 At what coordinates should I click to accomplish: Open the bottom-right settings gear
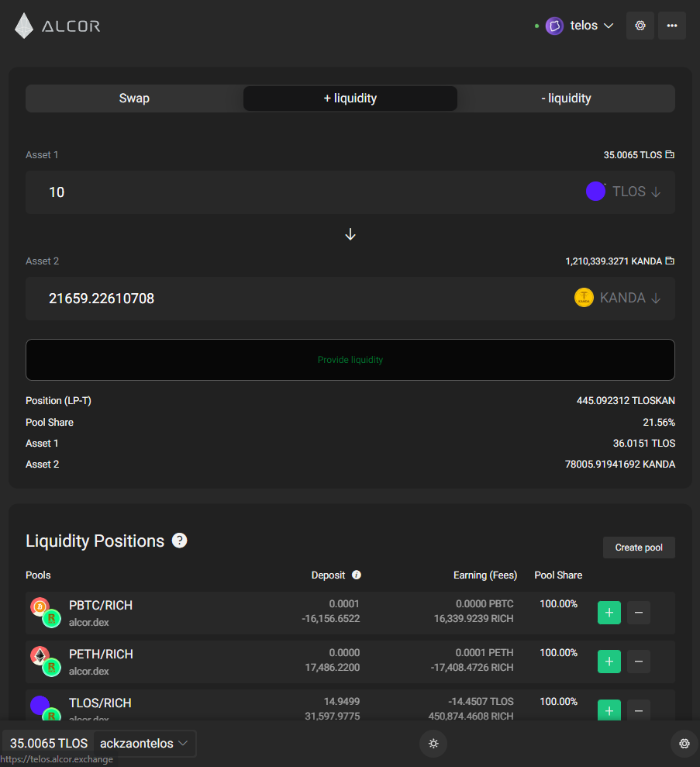[x=684, y=744]
